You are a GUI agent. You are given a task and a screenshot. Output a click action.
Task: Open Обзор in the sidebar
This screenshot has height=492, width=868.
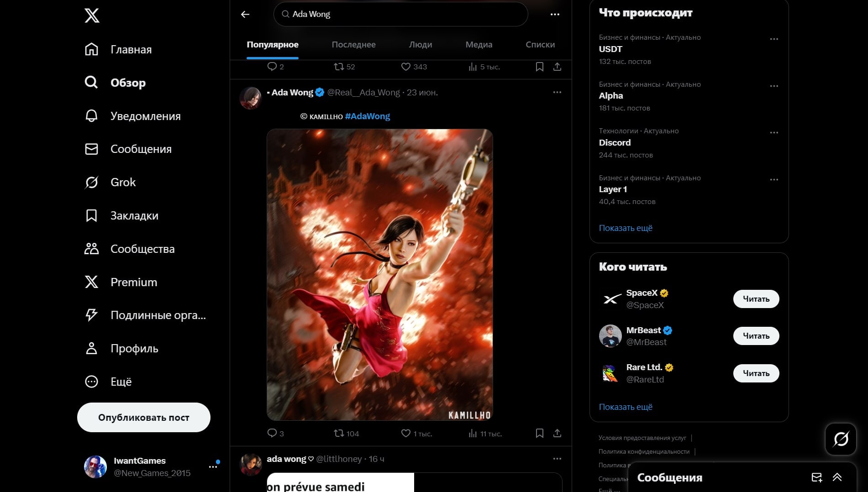[115, 83]
